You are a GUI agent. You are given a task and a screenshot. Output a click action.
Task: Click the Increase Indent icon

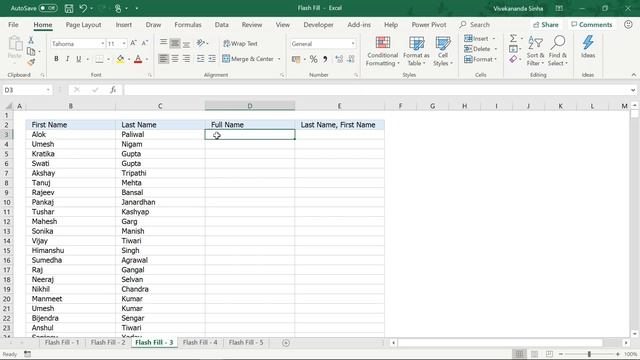pyautogui.click(x=212, y=59)
